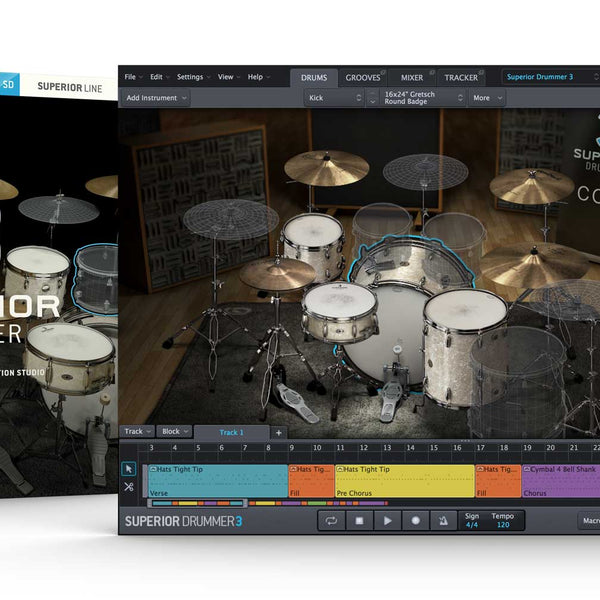This screenshot has width=600, height=600.
Task: Select the wireframe cymbal on far left stand
Action: point(230,220)
